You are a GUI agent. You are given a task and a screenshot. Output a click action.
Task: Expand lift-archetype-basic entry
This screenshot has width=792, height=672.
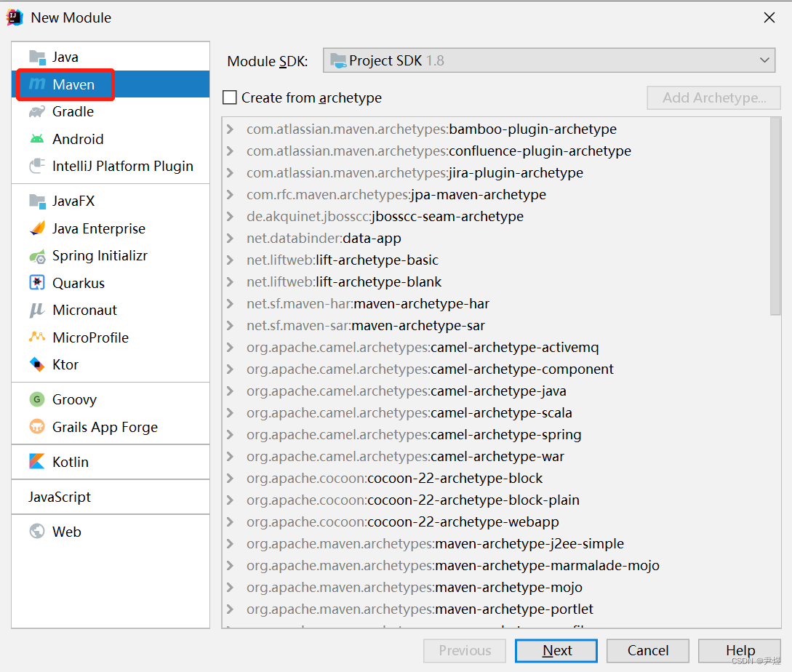(x=231, y=260)
